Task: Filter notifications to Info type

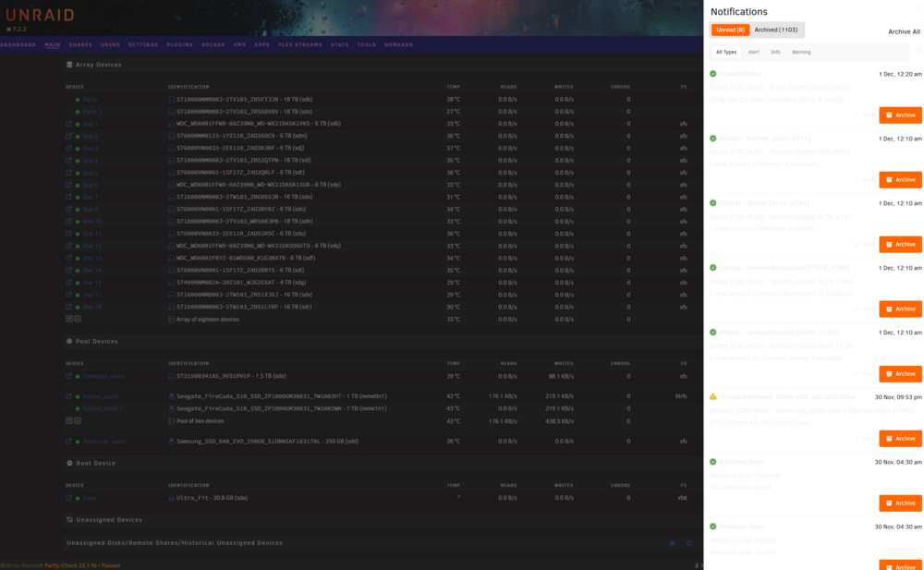Action: pyautogui.click(x=775, y=52)
